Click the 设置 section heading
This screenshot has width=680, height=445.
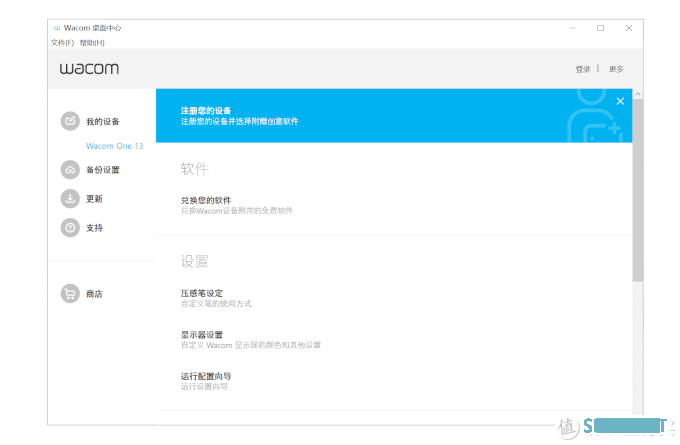pyautogui.click(x=194, y=261)
